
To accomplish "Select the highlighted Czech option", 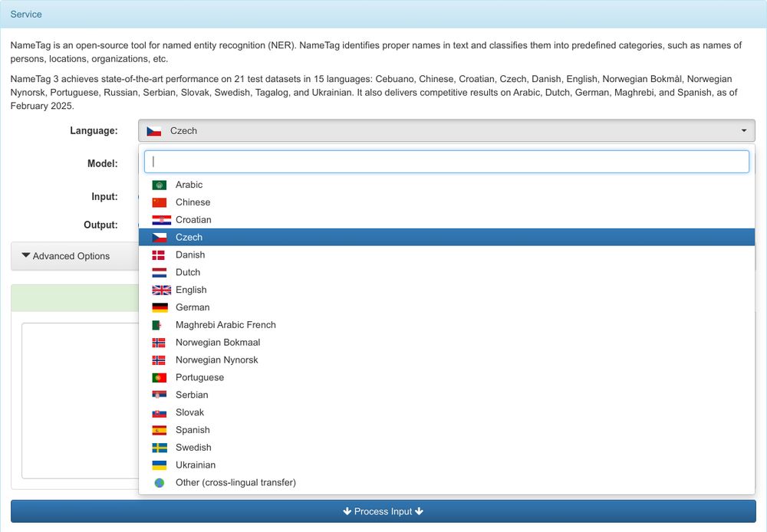I will pyautogui.click(x=446, y=237).
